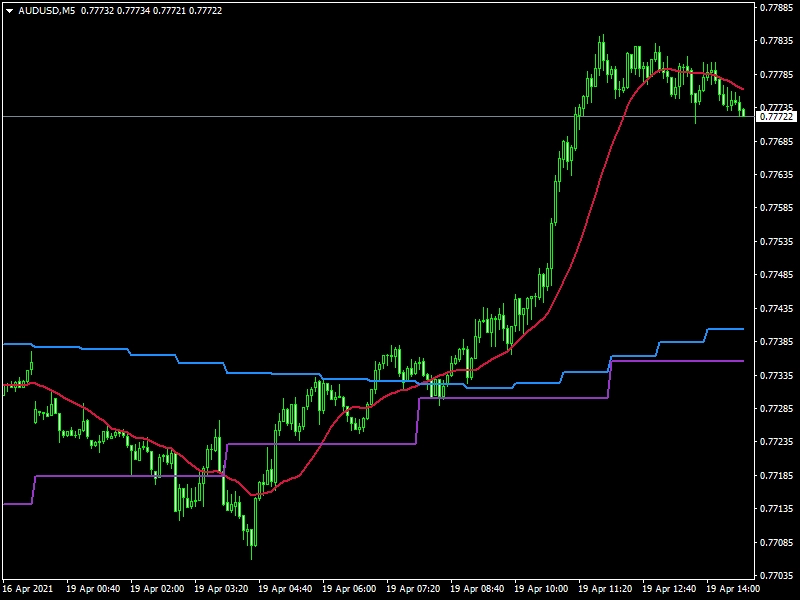Viewport: 800px width, 600px height.
Task: Click the bid quote 0.77732 in the header
Action: 96,12
